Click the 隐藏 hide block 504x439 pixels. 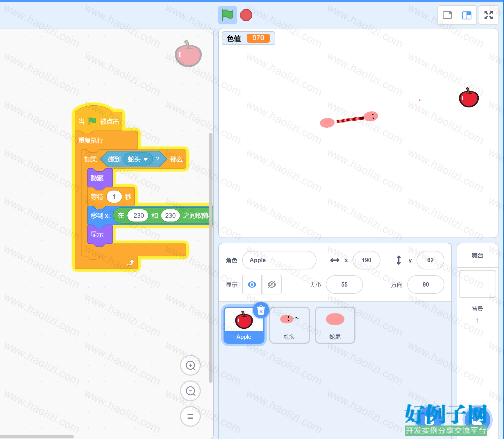pos(100,178)
